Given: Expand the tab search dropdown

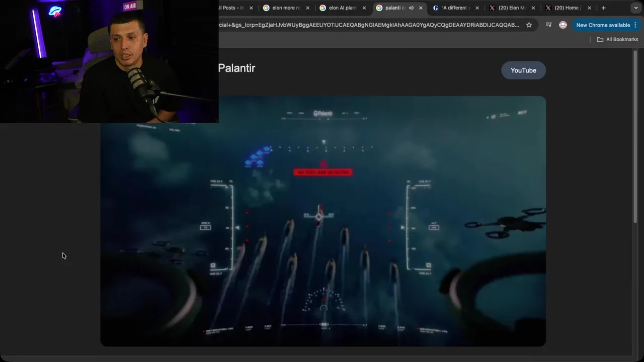Looking at the screenshot, I should click(x=635, y=8).
